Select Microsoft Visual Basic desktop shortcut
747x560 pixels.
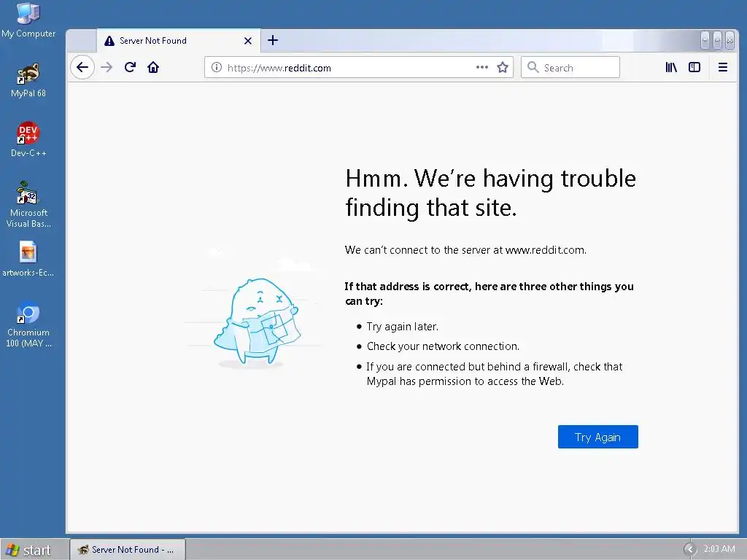[x=28, y=205]
